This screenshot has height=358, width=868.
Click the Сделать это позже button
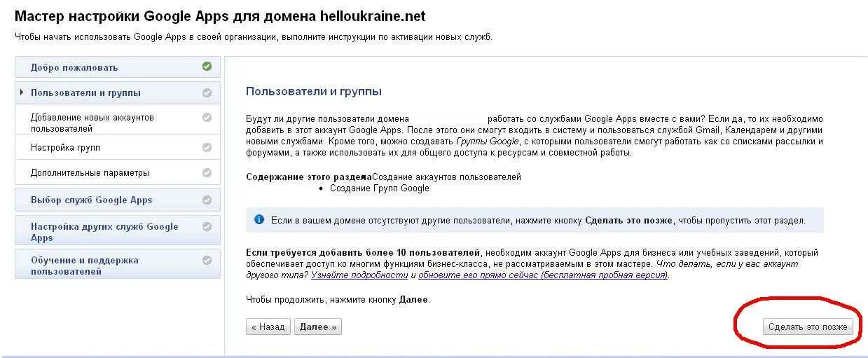coord(808,326)
